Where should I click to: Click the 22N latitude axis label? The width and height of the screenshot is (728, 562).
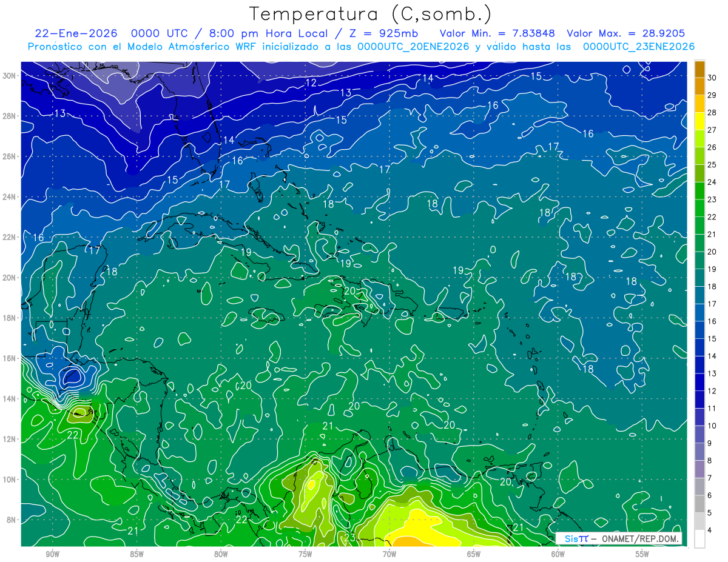[x=9, y=237]
